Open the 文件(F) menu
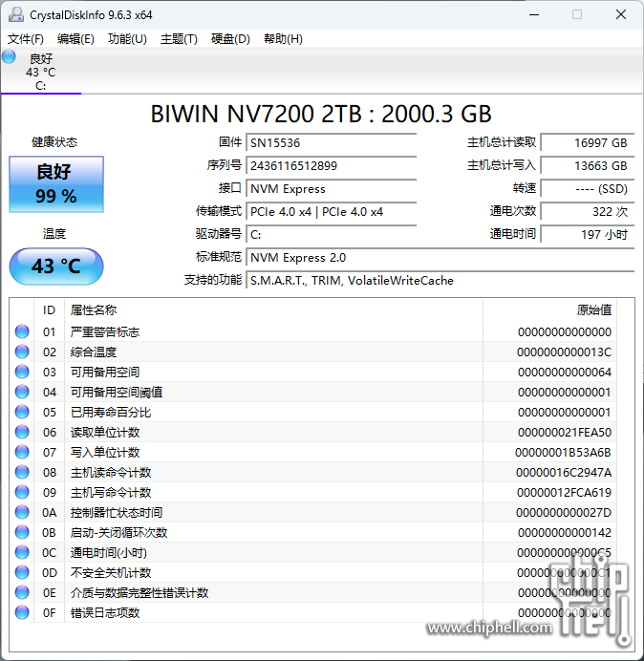 pos(26,39)
